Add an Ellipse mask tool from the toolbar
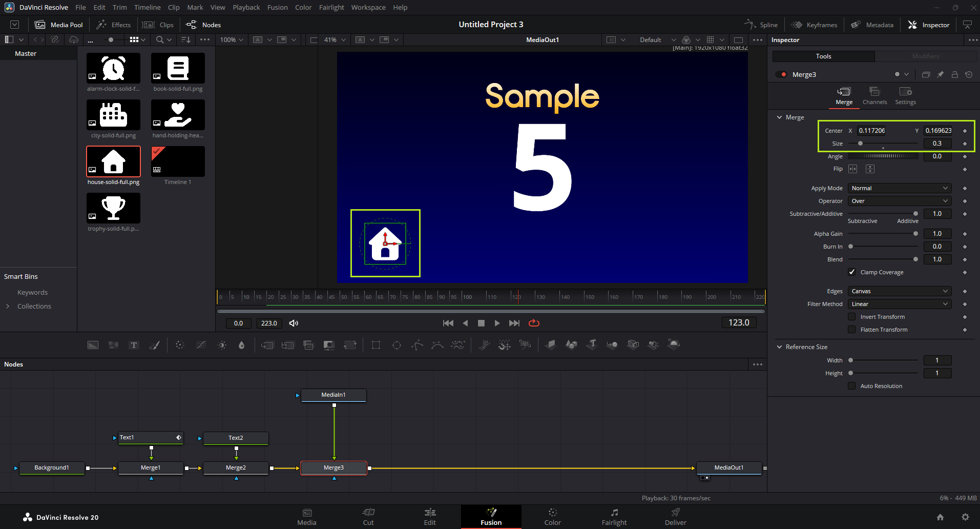 397,345
